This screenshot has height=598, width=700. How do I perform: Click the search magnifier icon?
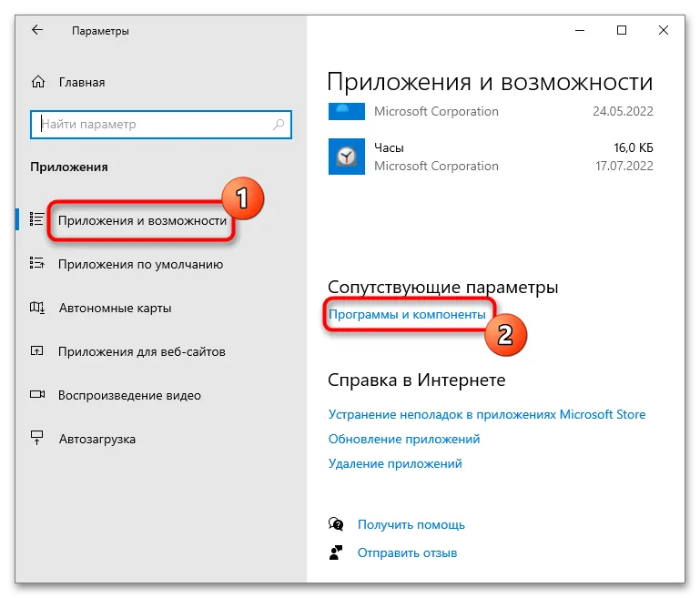278,125
